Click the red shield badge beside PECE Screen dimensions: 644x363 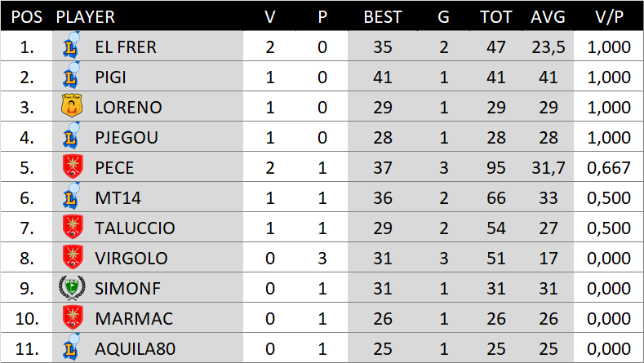click(x=72, y=167)
